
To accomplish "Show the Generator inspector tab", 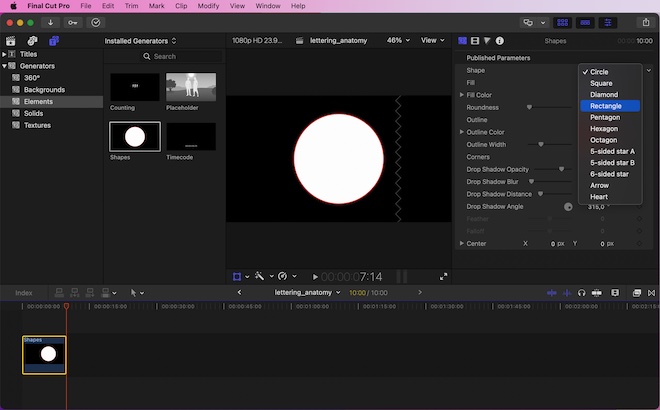I will pos(463,41).
